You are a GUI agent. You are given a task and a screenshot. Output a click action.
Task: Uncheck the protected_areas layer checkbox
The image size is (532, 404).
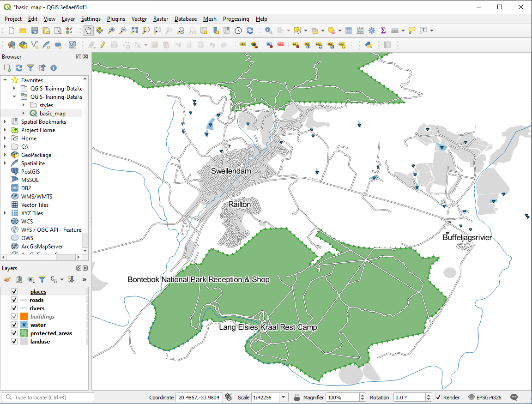14,333
